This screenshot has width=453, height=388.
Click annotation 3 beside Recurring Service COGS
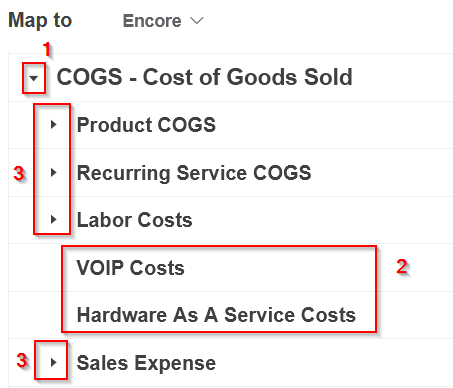pos(19,174)
